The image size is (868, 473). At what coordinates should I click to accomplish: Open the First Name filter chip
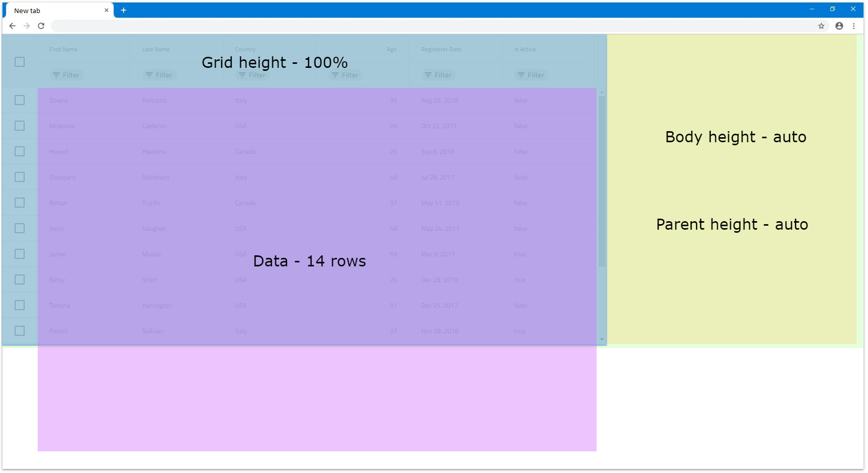(66, 75)
